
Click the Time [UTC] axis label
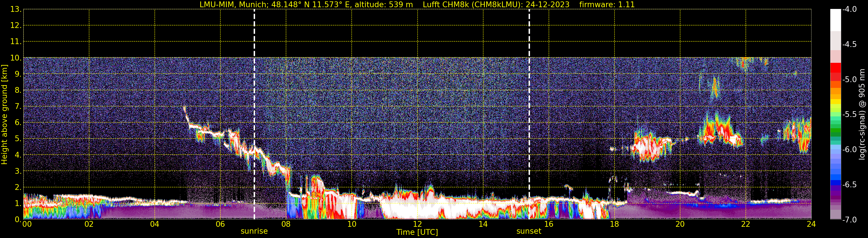tap(417, 232)
